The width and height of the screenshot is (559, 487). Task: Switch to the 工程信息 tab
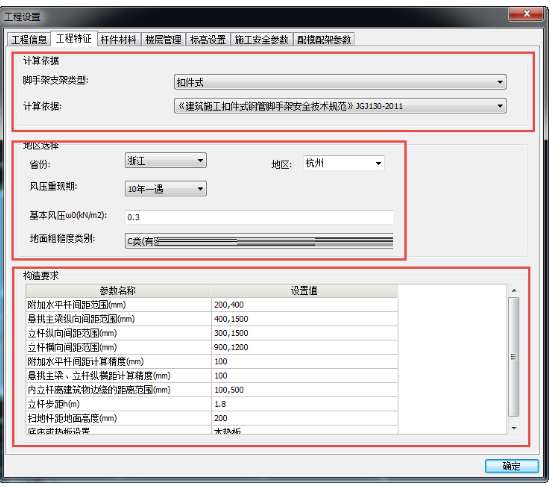tap(29, 39)
